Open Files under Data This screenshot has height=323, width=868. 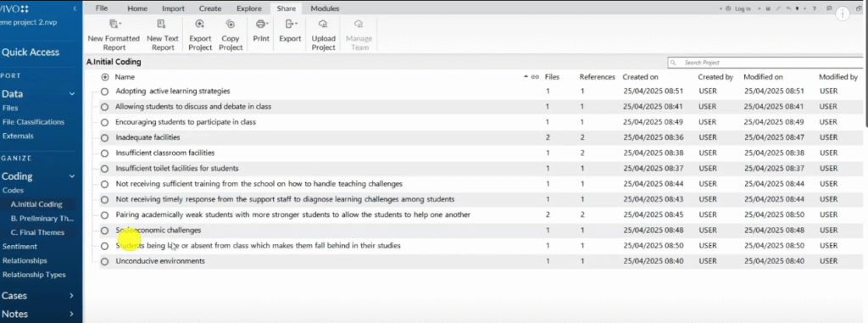(x=10, y=108)
